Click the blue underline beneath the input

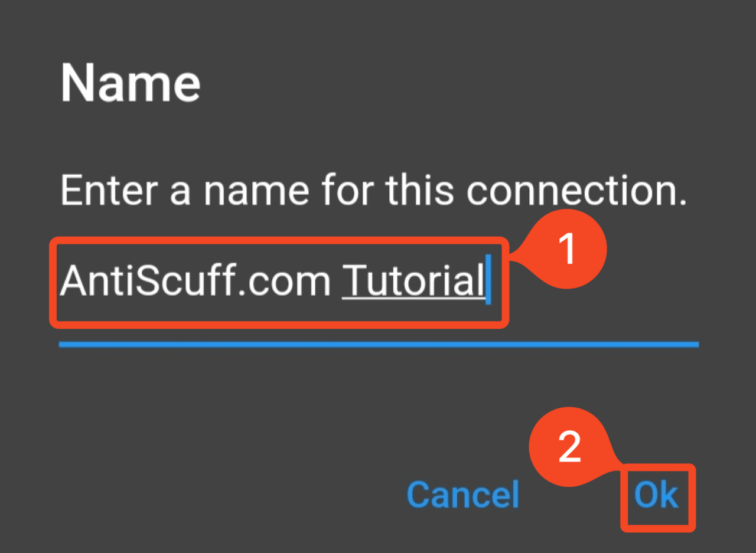point(378,345)
